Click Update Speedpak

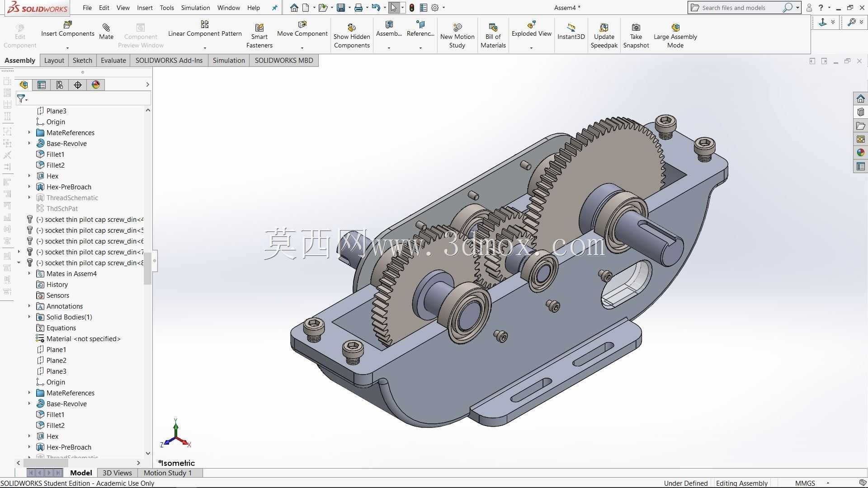click(x=604, y=36)
